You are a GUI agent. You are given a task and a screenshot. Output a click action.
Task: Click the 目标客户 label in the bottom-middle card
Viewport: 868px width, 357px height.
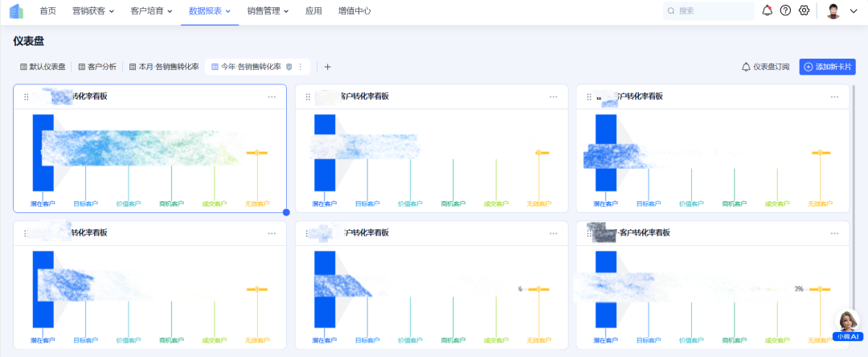(x=367, y=340)
